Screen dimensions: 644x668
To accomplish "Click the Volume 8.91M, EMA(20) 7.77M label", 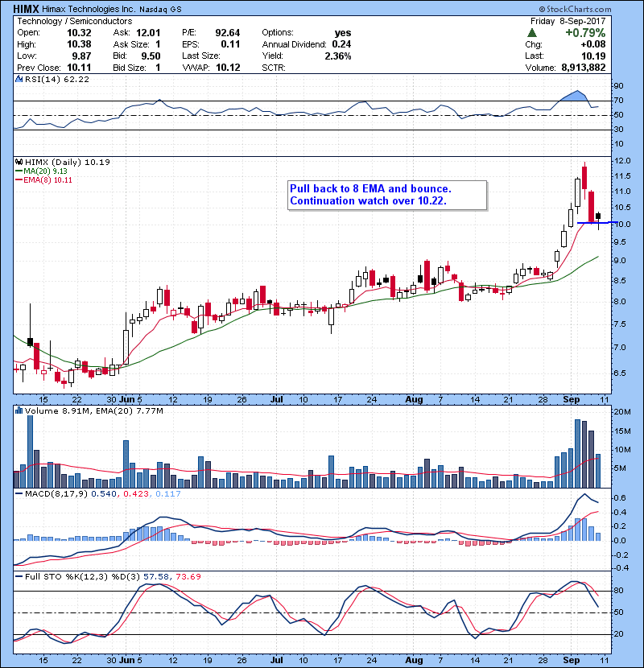I will 93,410.
